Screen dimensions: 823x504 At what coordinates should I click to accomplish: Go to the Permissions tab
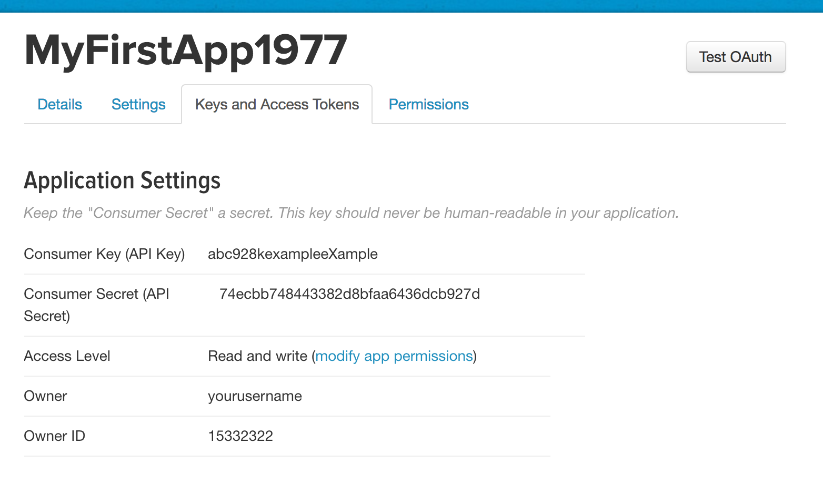pyautogui.click(x=429, y=104)
